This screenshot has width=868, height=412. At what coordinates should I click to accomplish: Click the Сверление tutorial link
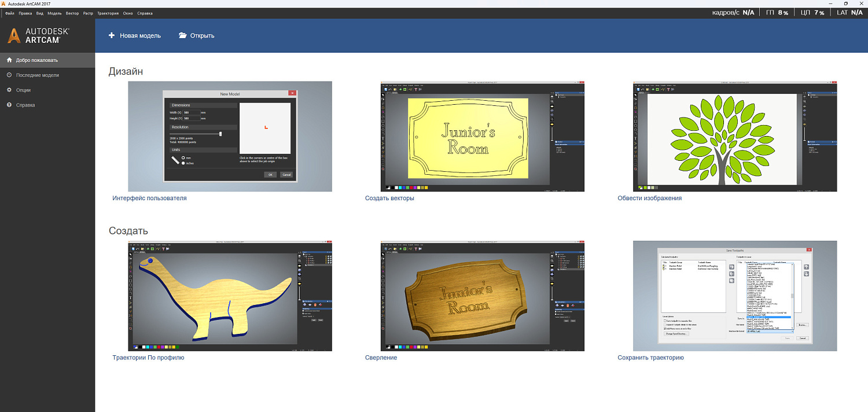tap(381, 358)
